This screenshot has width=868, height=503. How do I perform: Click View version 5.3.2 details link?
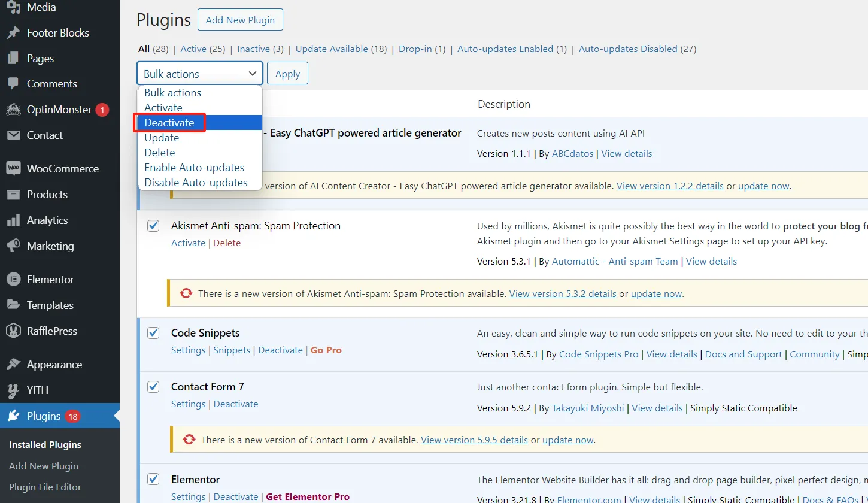[563, 294]
